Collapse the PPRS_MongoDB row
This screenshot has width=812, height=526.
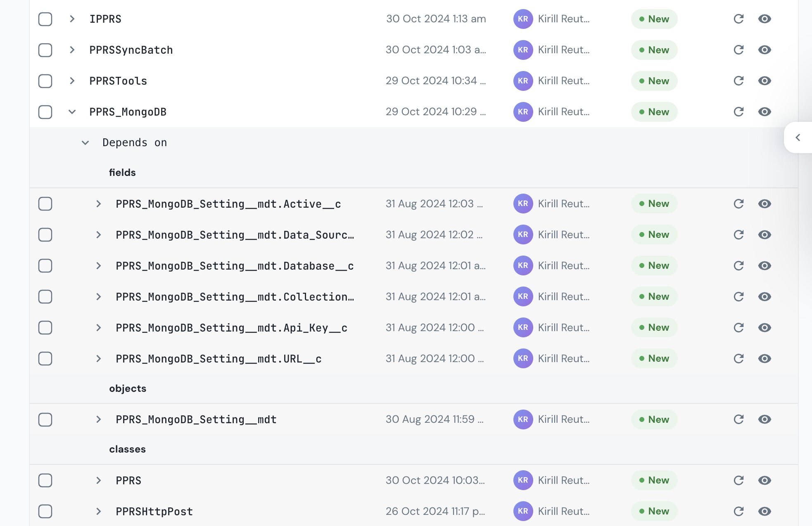pos(72,112)
